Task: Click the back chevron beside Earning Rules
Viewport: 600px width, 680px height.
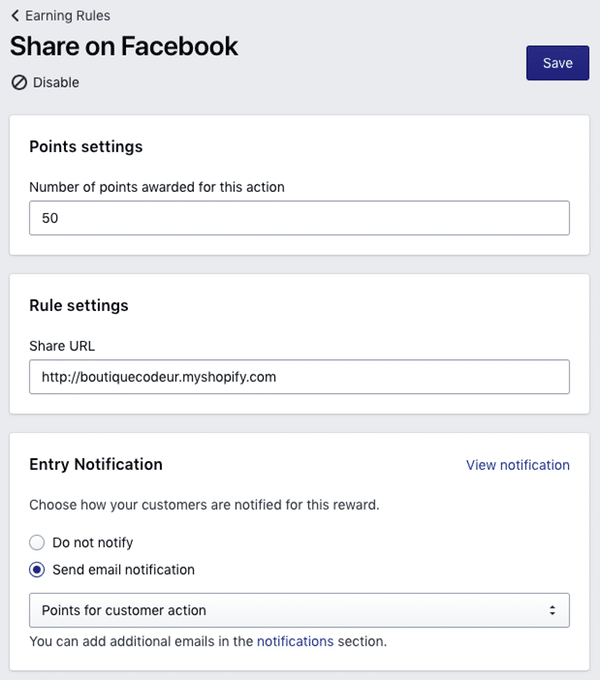Action: pyautogui.click(x=15, y=16)
